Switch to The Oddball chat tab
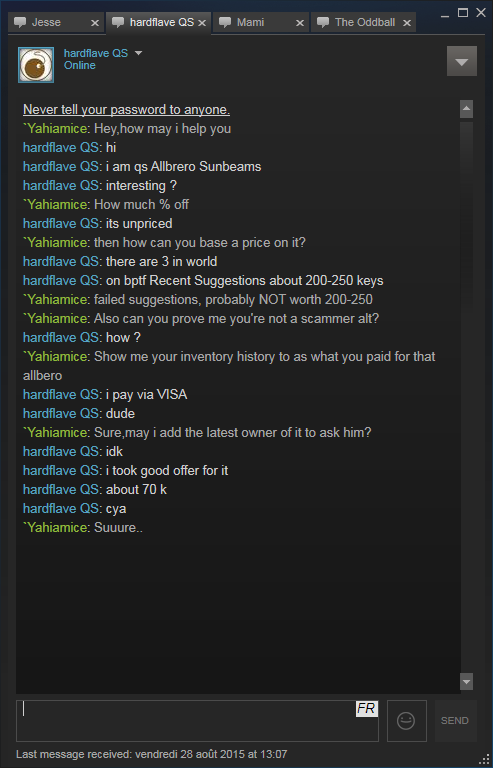 363,23
